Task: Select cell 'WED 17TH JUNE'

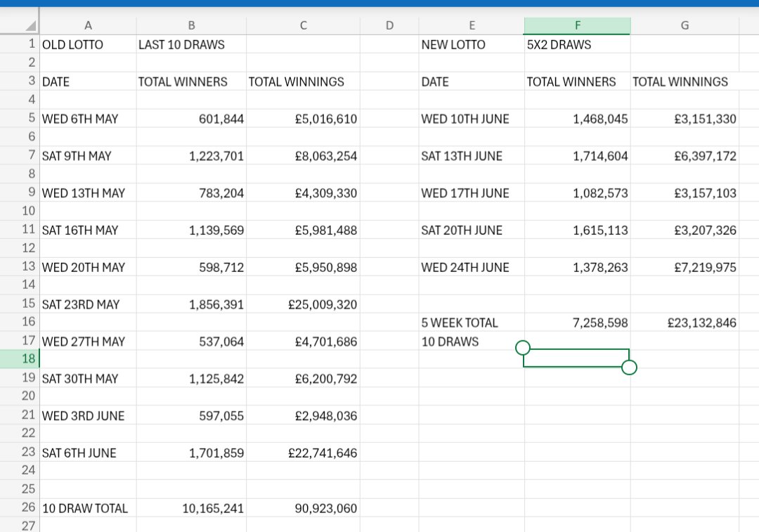Action: pos(472,193)
